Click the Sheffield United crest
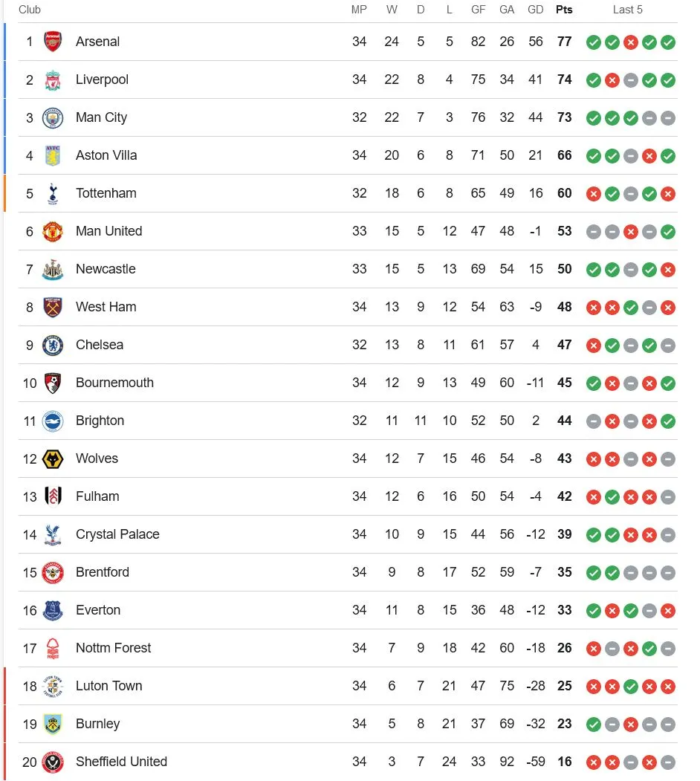This screenshot has width=700, height=781. (x=53, y=762)
